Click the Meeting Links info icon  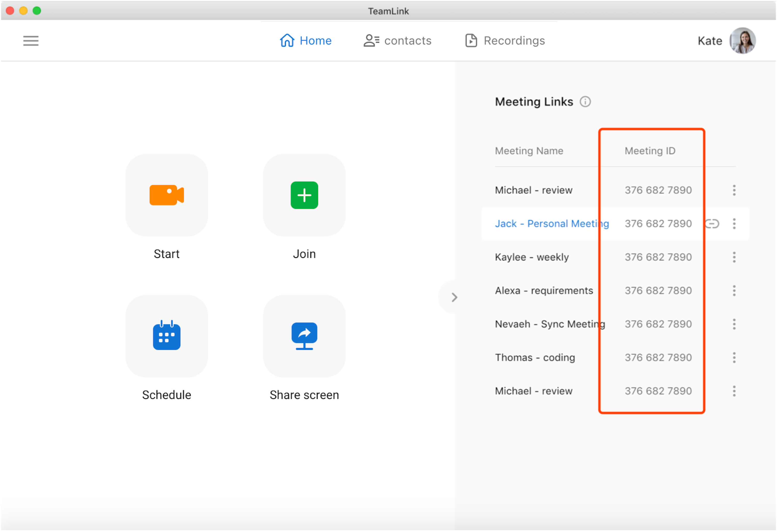[x=585, y=102]
